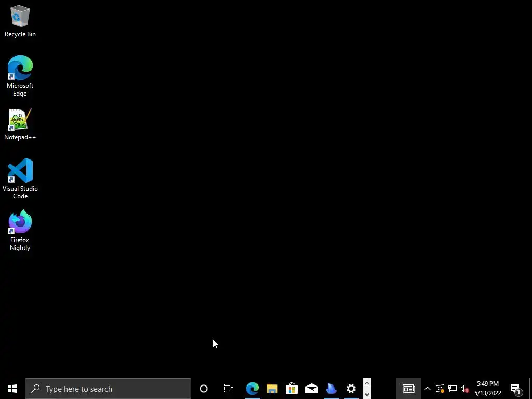Open the News and interests widget
This screenshot has height=399, width=532.
409,389
